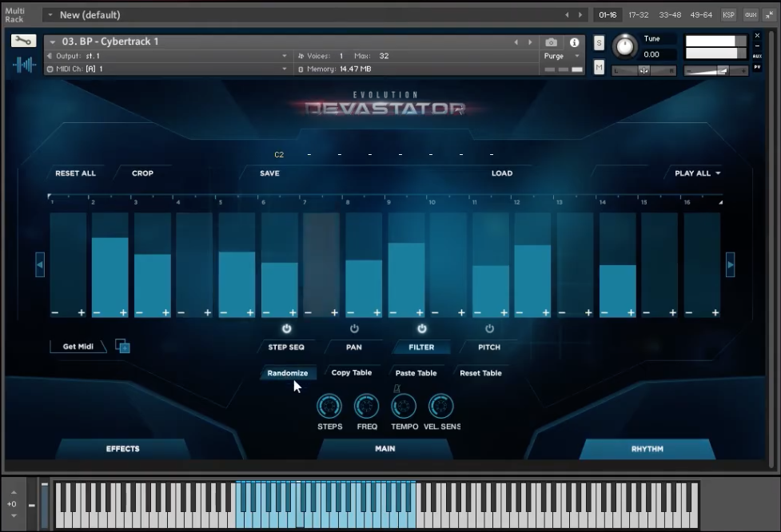Go to next instrument using header right arrow
This screenshot has width=781, height=532.
pyautogui.click(x=530, y=42)
